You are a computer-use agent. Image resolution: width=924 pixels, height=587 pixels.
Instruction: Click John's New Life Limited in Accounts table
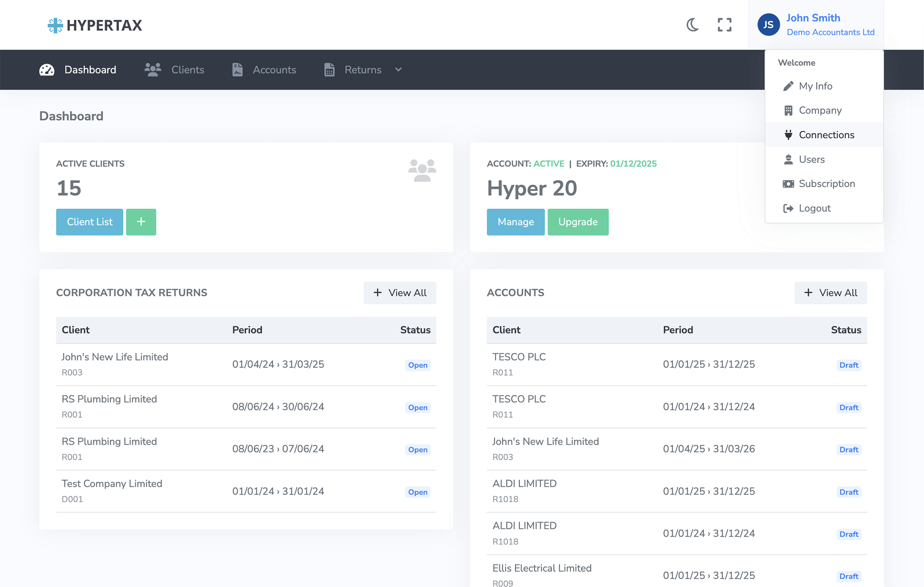[x=546, y=442]
